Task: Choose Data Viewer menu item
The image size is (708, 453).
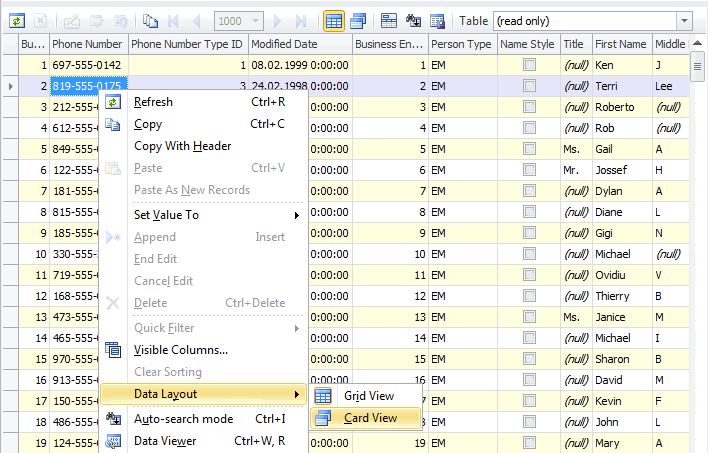Action: click(x=203, y=441)
